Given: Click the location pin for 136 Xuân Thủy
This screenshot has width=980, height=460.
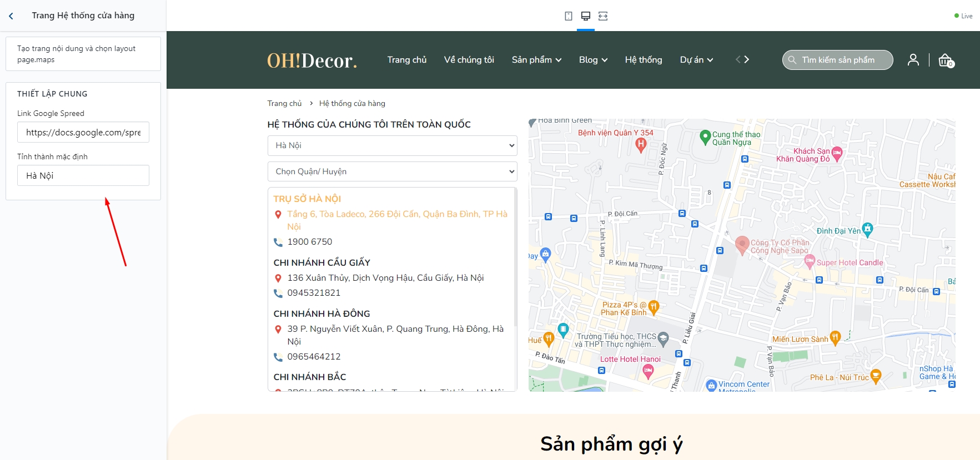Looking at the screenshot, I should [278, 278].
